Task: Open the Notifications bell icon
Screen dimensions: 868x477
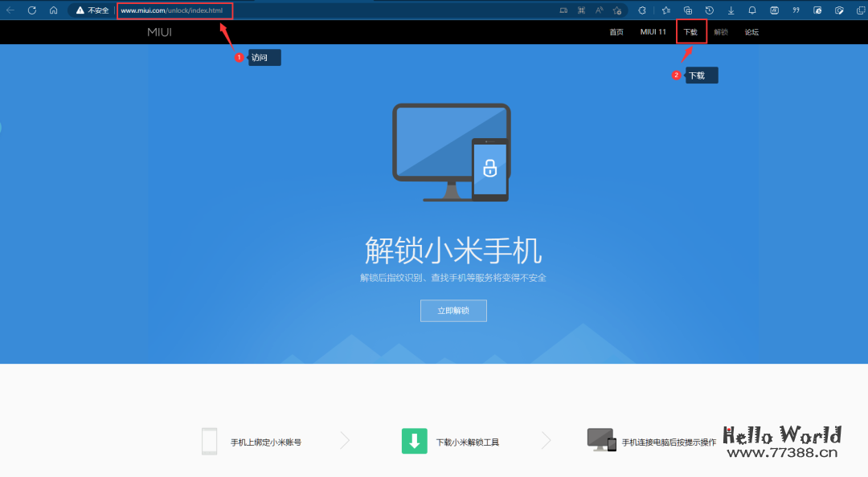Action: pos(751,10)
